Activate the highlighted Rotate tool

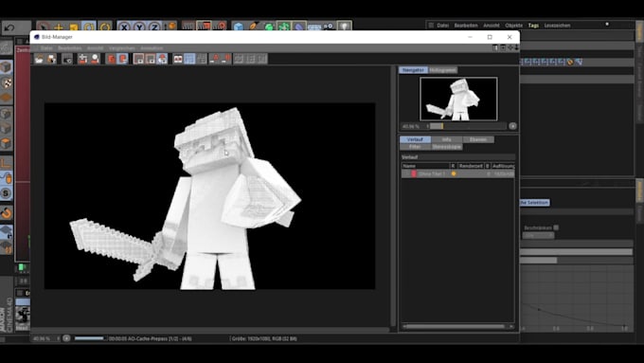(89, 27)
